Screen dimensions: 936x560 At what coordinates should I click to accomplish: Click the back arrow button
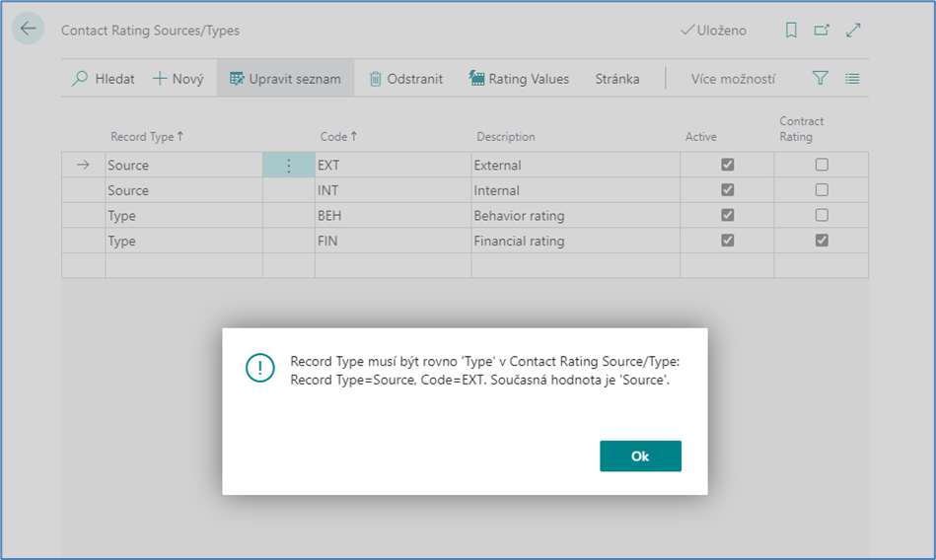click(x=28, y=29)
